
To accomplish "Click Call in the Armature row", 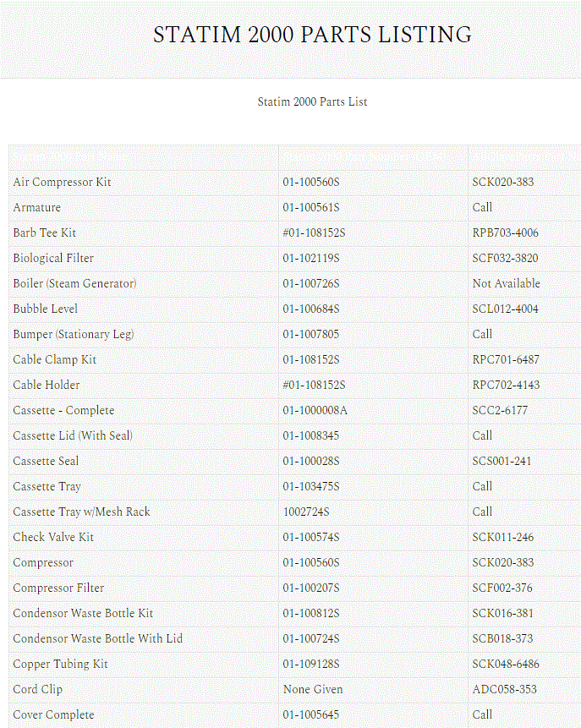I will [482, 207].
